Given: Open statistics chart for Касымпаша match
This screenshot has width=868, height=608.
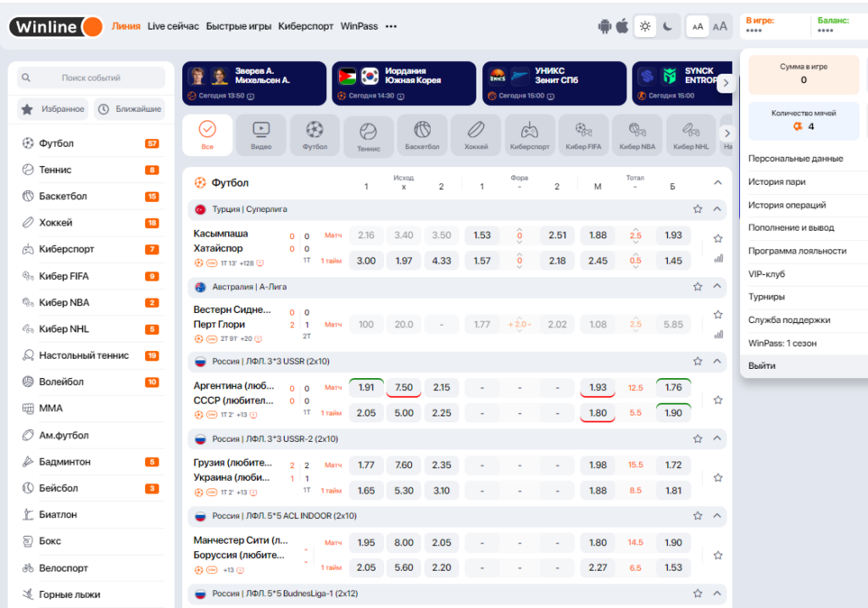Looking at the screenshot, I should point(719,258).
